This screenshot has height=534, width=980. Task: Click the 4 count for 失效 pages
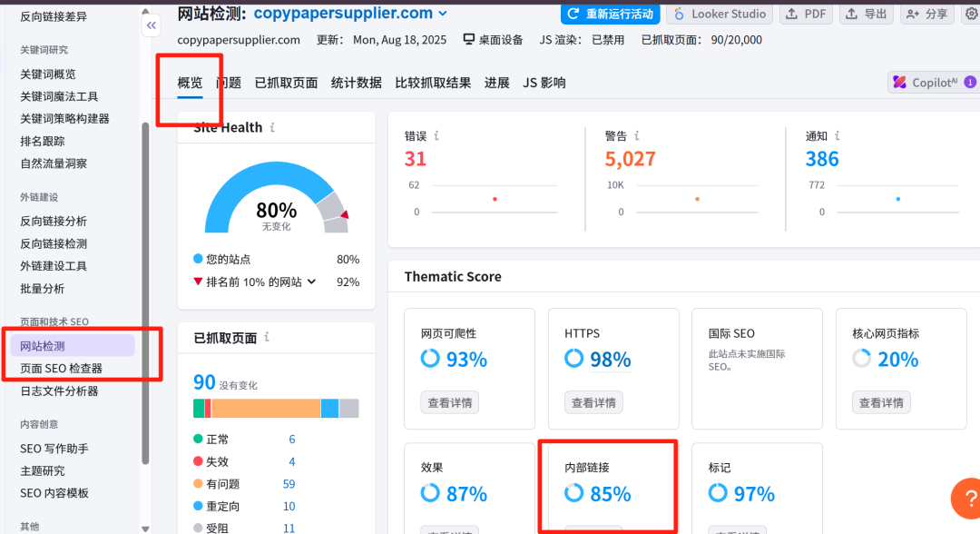[x=292, y=462]
